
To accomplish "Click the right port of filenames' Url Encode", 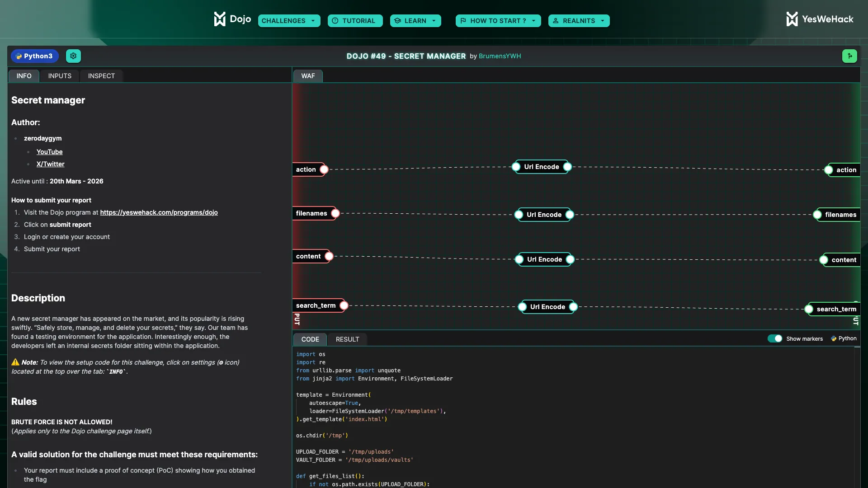I will pos(570,215).
